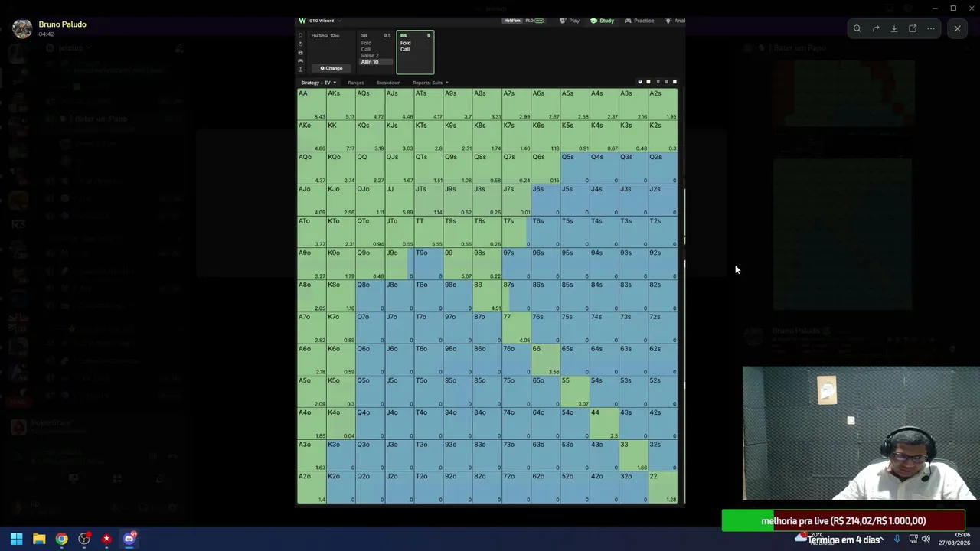Image resolution: width=980 pixels, height=551 pixels.
Task: Select SB action Fold
Action: 366,43
